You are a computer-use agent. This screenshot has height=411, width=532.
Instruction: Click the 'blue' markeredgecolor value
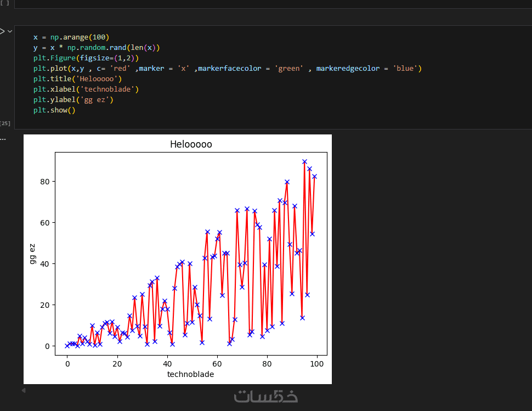(406, 69)
